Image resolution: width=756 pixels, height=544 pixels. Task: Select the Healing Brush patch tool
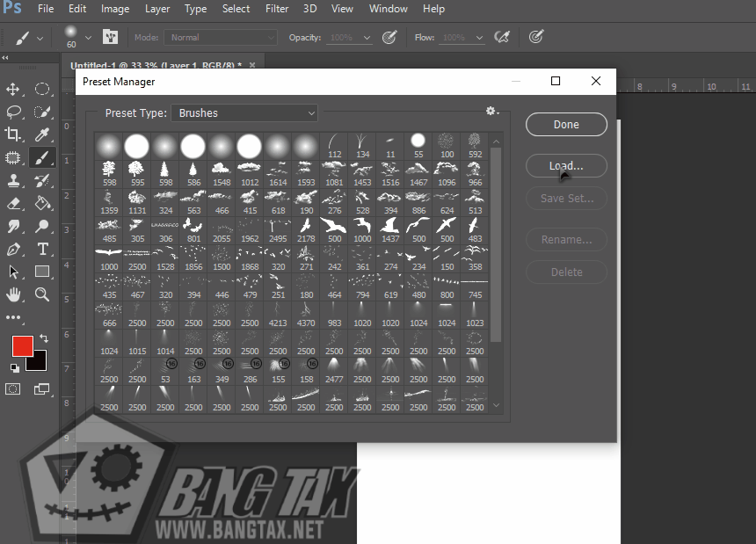[13, 157]
